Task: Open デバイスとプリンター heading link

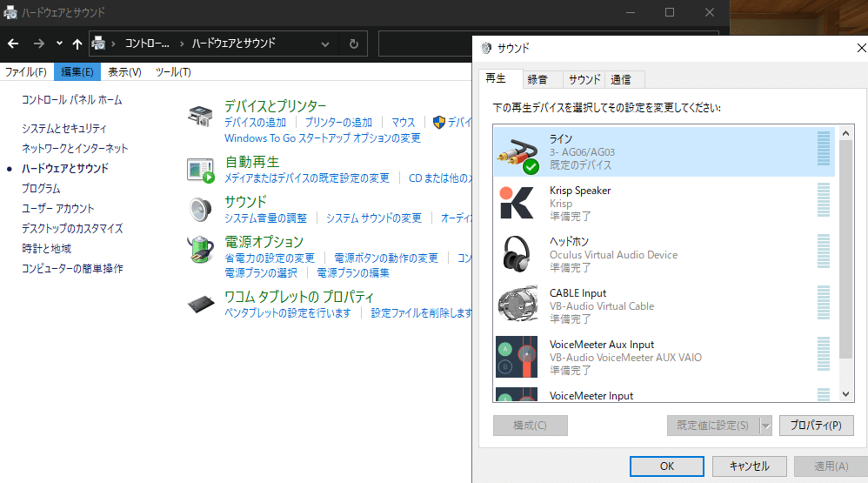Action: (275, 106)
